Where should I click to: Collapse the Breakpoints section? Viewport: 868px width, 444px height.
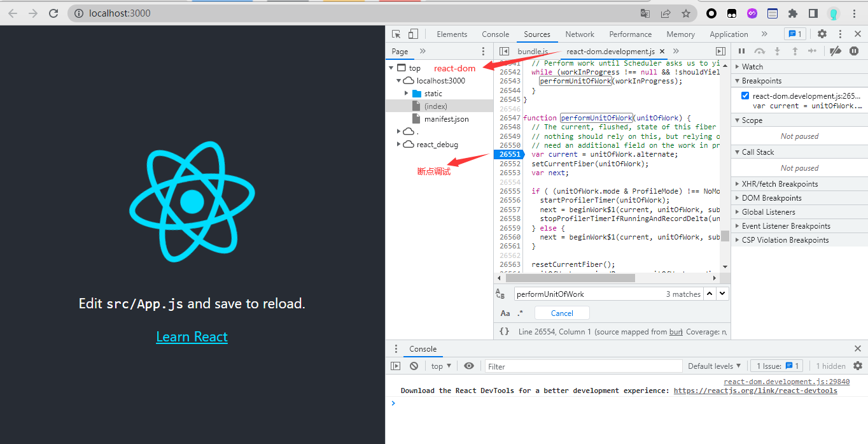799,81
